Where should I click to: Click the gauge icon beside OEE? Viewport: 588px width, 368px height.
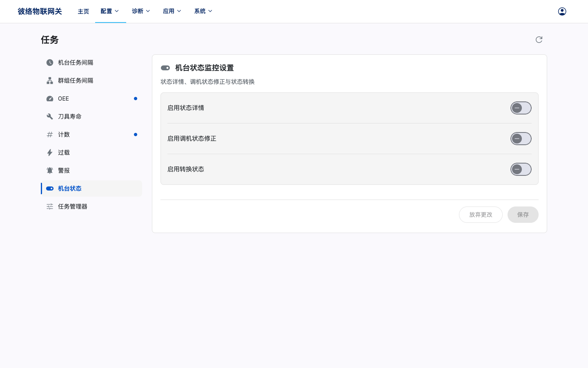point(50,99)
